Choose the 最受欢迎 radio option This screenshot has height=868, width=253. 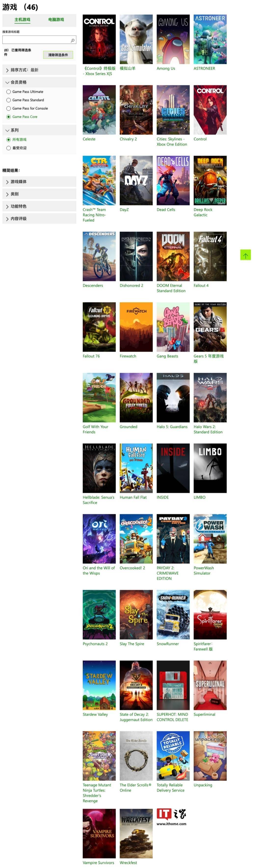8,148
